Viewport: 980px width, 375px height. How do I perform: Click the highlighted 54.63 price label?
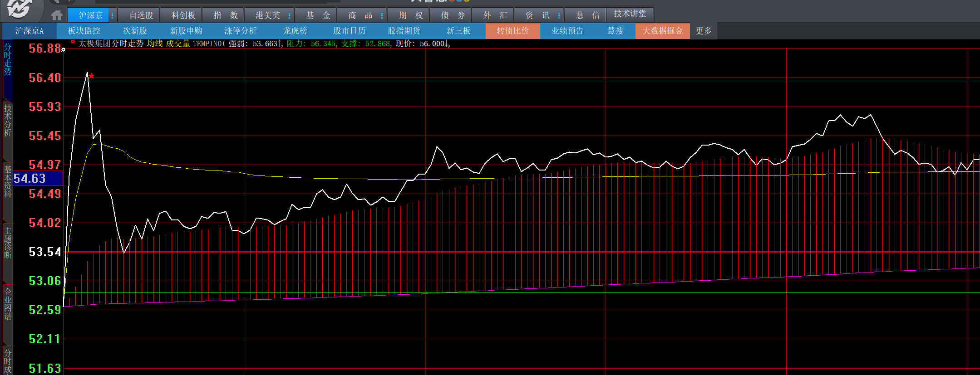pyautogui.click(x=38, y=178)
